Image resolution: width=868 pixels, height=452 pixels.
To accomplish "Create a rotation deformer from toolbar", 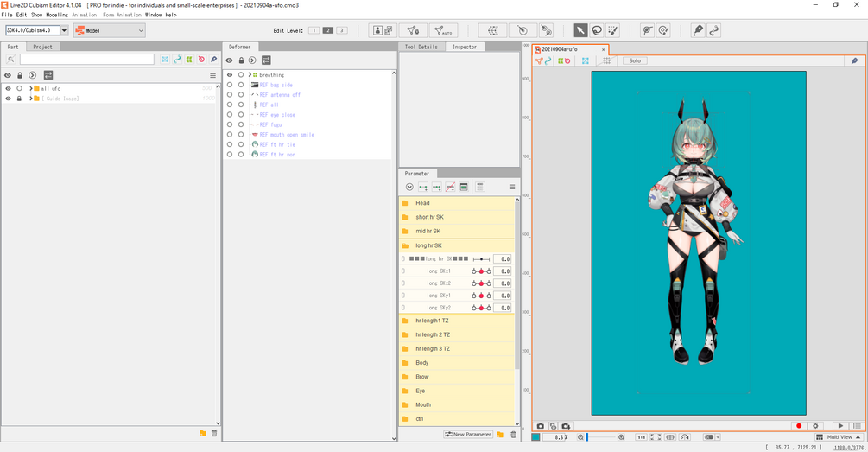I will pyautogui.click(x=522, y=30).
